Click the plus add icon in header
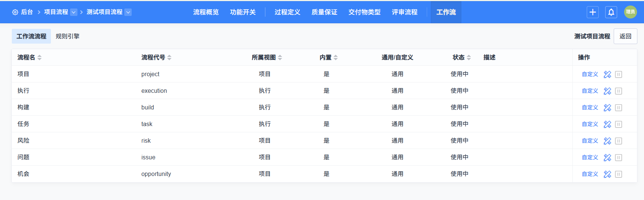The width and height of the screenshot is (644, 200). point(592,12)
